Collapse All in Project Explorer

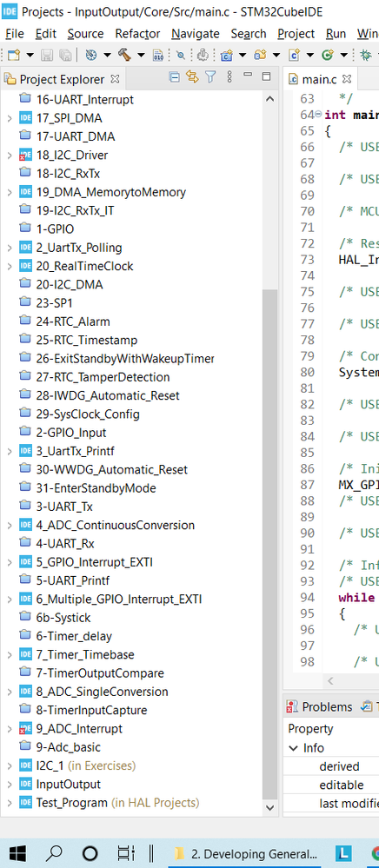[174, 77]
